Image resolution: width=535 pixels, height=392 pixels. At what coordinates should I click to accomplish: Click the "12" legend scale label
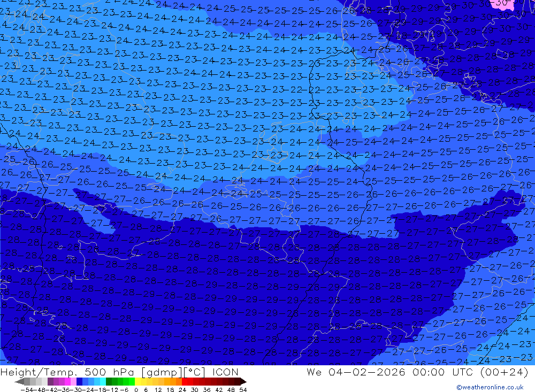point(158,390)
